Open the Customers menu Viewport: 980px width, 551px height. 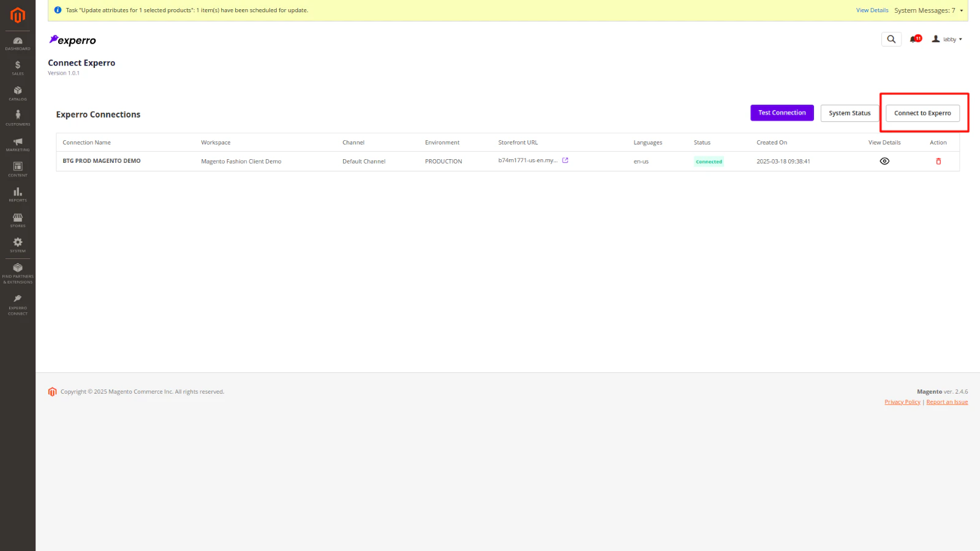click(x=18, y=119)
